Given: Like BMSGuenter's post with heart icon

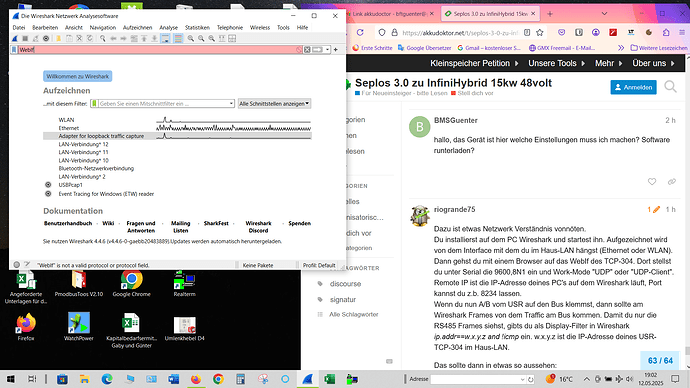Looking at the screenshot, I should 652,181.
